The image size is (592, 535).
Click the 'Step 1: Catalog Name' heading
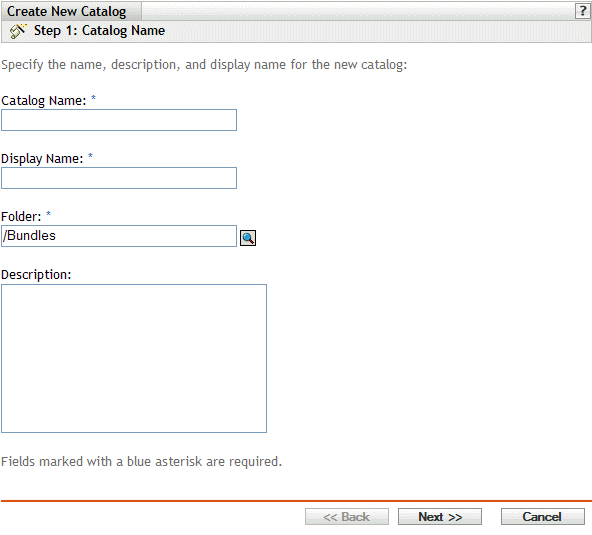coord(99,31)
